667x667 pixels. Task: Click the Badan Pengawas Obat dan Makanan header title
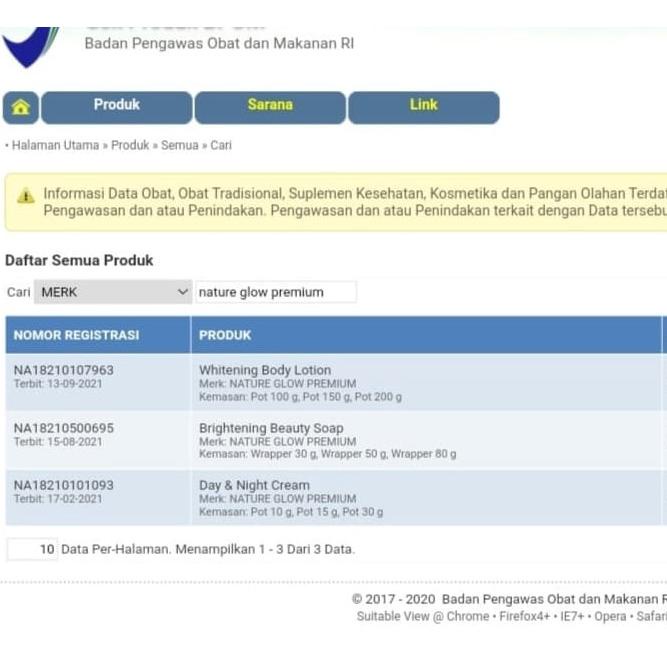[x=219, y=44]
